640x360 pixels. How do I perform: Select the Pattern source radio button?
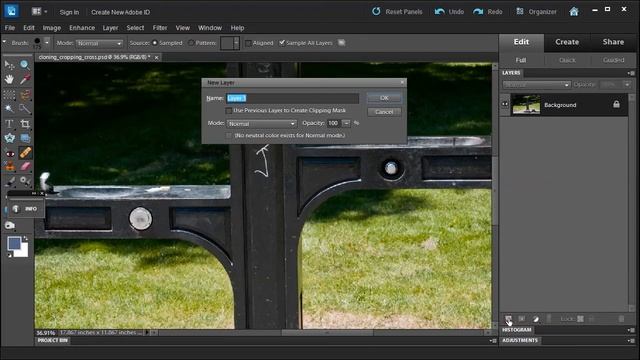pos(191,43)
